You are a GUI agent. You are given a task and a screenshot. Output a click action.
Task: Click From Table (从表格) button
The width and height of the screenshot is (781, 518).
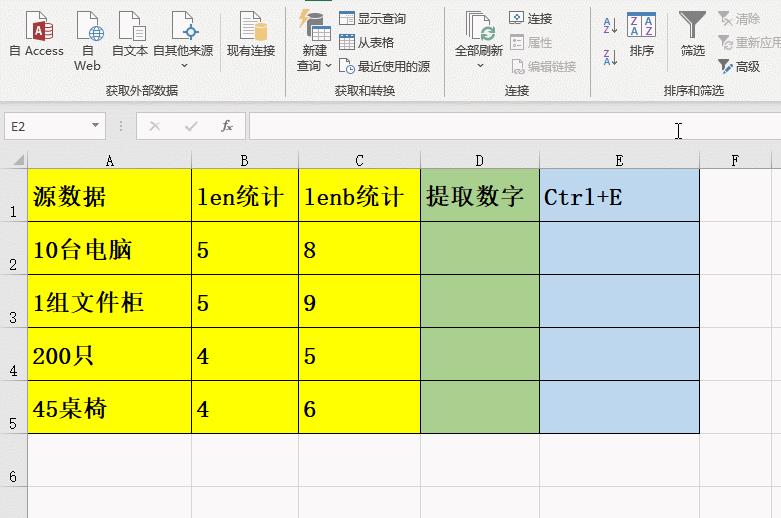click(367, 43)
